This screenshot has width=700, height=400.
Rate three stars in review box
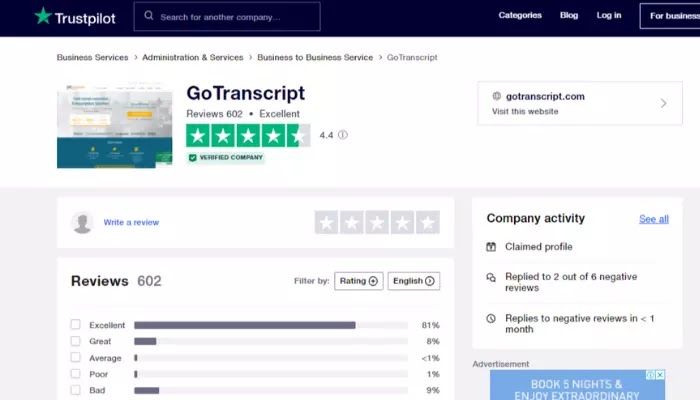click(x=377, y=222)
